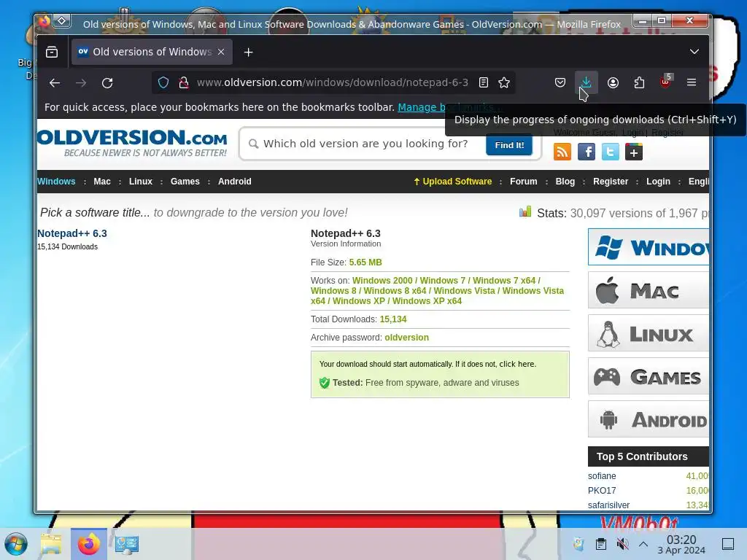Open contributor sofiane link
Viewport: 747px width, 560px height.
pyautogui.click(x=602, y=476)
